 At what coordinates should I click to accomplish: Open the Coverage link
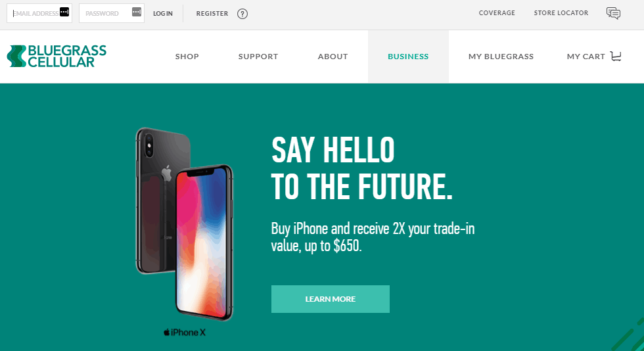point(497,13)
